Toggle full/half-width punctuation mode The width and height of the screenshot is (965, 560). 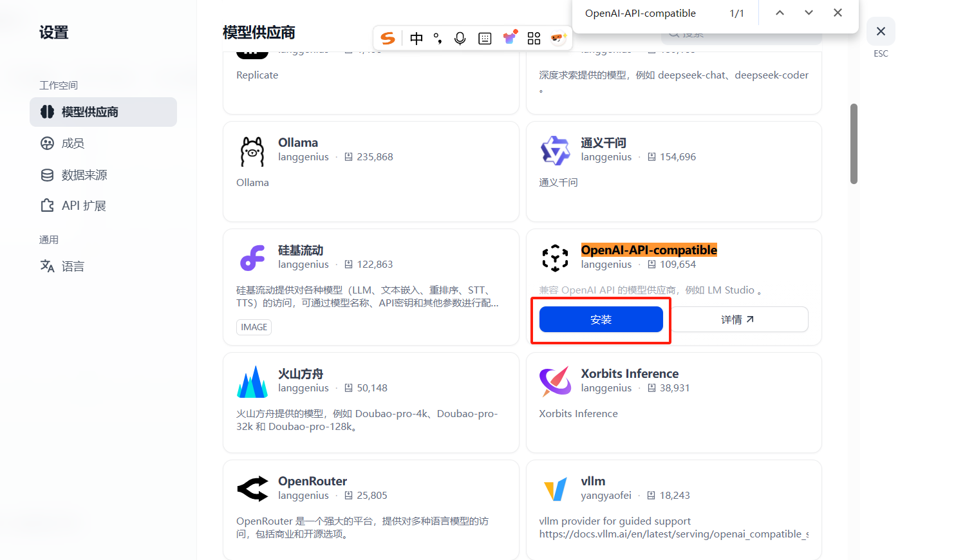pos(437,38)
